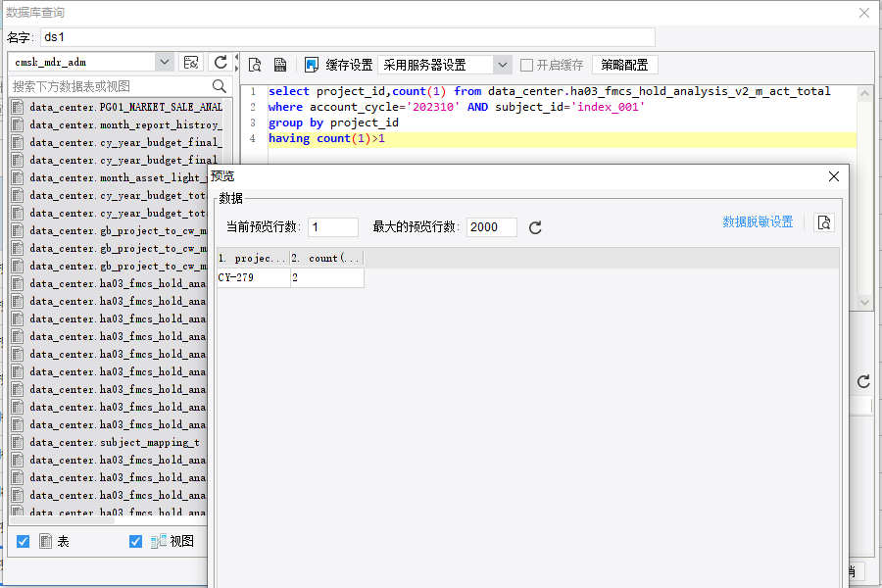Select the data_center.subject_mapping_t table
Screen dimensions: 882x588
pyautogui.click(x=115, y=442)
